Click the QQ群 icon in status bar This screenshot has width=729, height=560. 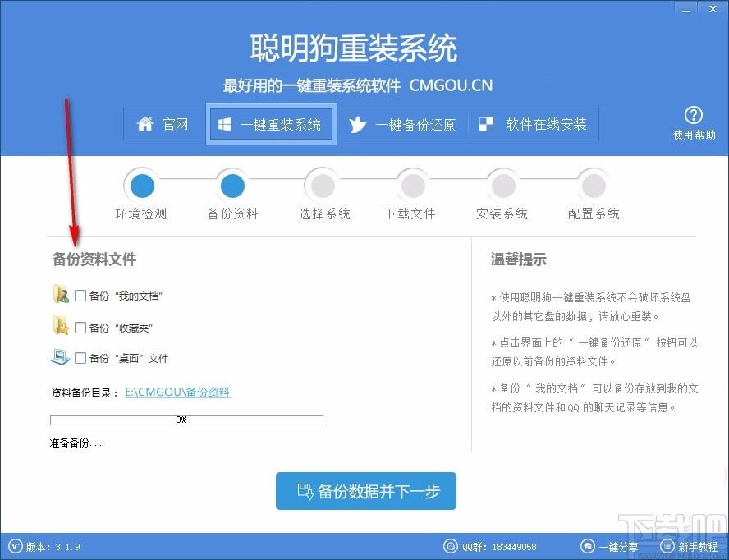tap(450, 546)
